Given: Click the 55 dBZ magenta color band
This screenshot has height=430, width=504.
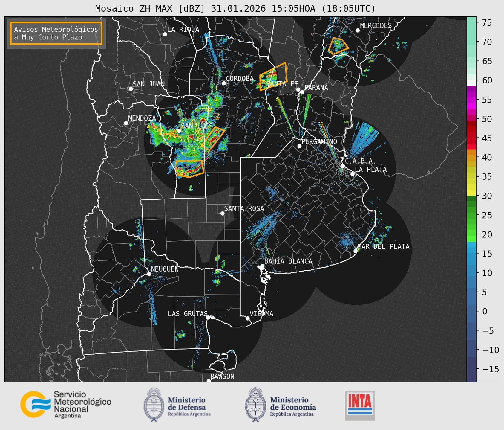Looking at the screenshot, I should point(471,100).
